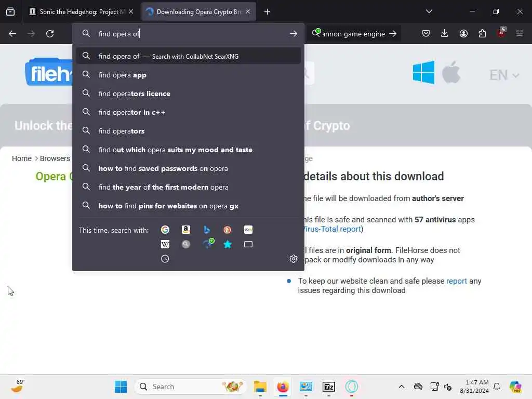Viewport: 532px width, 399px height.
Task: Pick the suggestion 'find operators licence'
Action: (188, 94)
